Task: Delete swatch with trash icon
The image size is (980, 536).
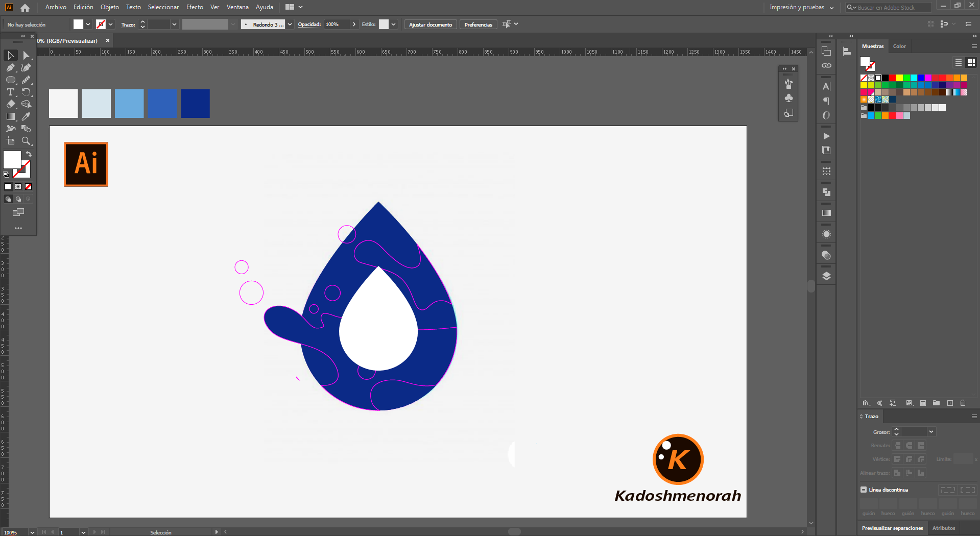Action: tap(963, 403)
